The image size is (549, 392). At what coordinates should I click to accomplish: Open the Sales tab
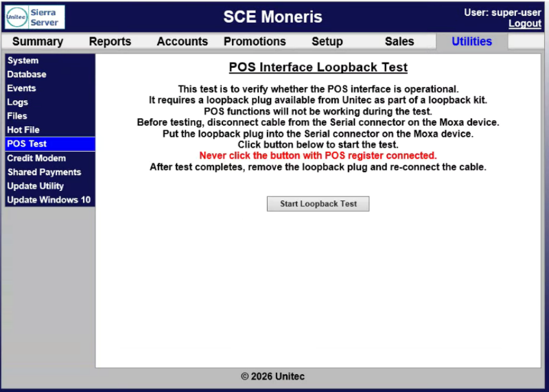tap(399, 41)
